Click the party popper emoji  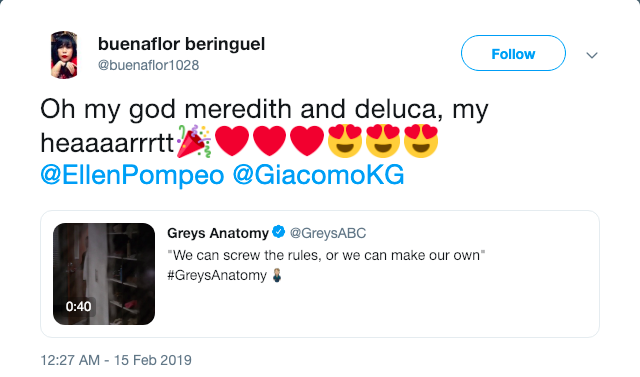click(x=194, y=141)
